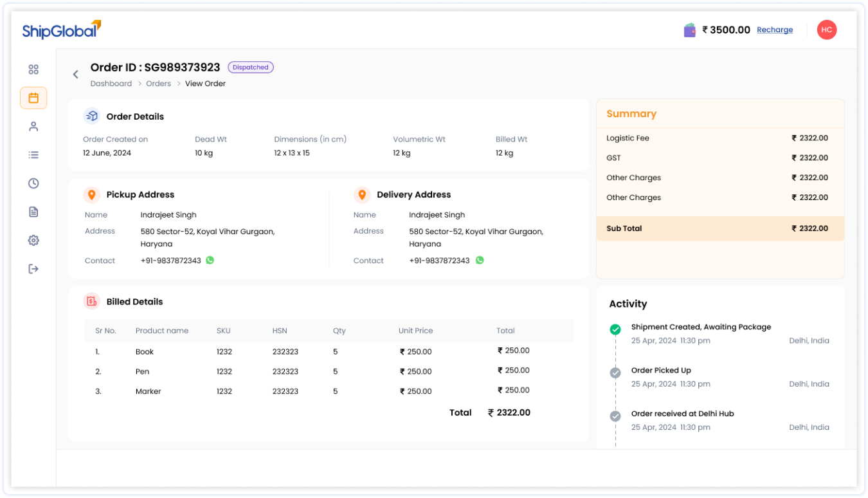This screenshot has height=498, width=868.
Task: Open the Orders breadcrumb entry
Action: [158, 83]
